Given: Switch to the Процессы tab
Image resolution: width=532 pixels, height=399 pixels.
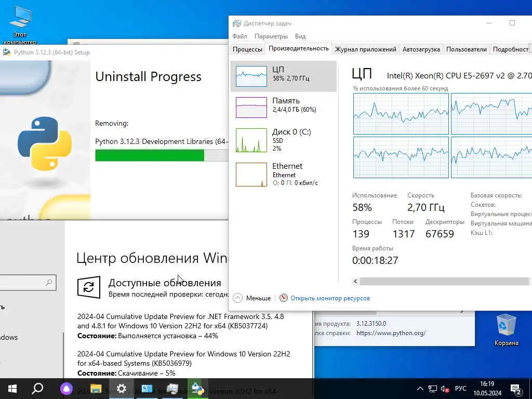Looking at the screenshot, I should tap(247, 49).
